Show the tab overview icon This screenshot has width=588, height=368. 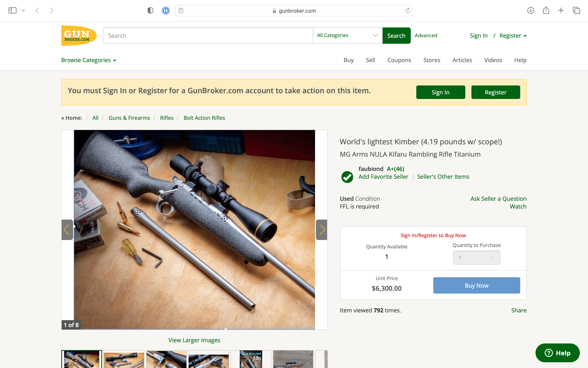[x=576, y=10]
